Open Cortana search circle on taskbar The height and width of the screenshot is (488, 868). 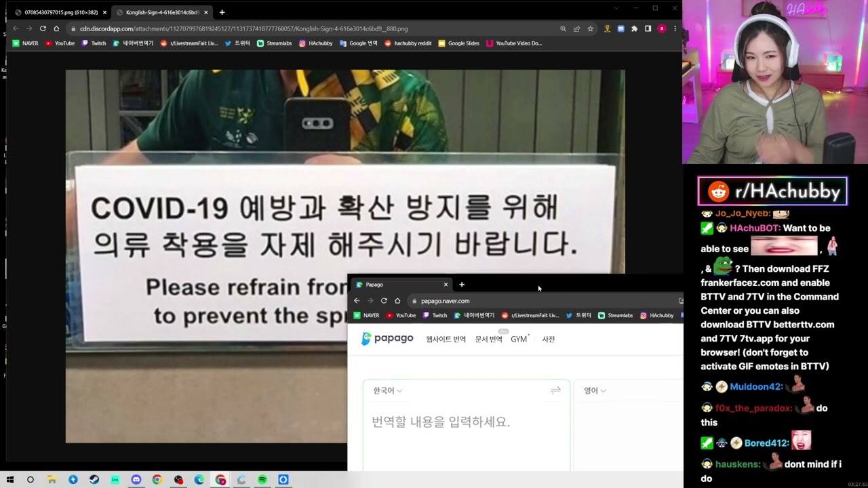click(31, 480)
